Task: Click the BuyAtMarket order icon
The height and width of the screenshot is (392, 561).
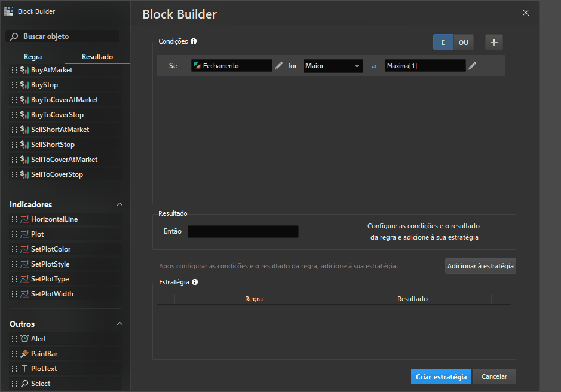Action: 24,70
